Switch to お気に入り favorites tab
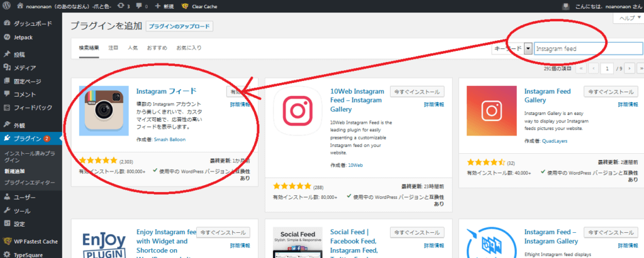Screen dimensions: 644x258 click(x=189, y=48)
